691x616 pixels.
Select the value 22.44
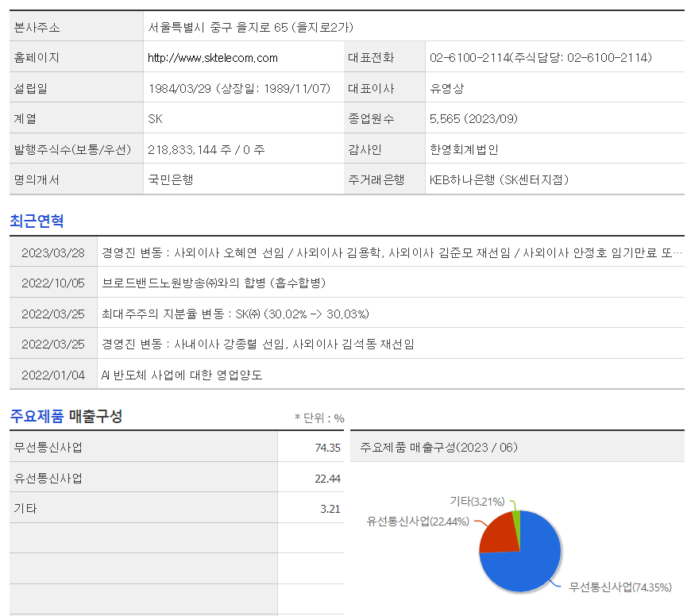point(327,479)
